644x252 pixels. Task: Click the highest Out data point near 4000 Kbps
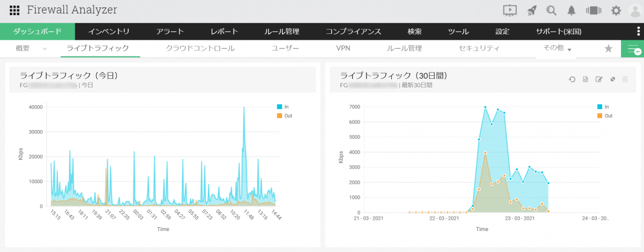click(485, 153)
